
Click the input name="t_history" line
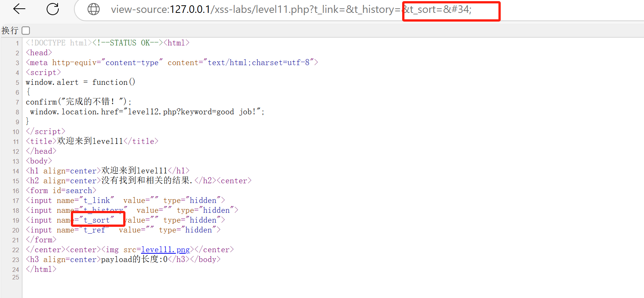coord(132,210)
